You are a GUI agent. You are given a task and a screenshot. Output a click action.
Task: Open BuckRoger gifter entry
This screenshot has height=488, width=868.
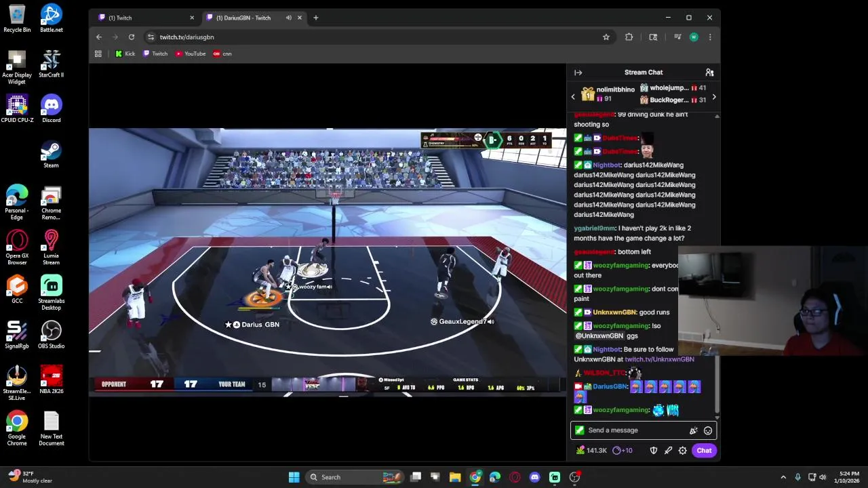(x=673, y=100)
